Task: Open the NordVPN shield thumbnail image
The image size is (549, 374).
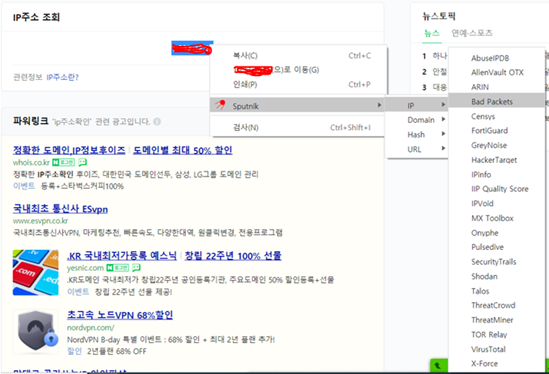Action: coord(36,331)
